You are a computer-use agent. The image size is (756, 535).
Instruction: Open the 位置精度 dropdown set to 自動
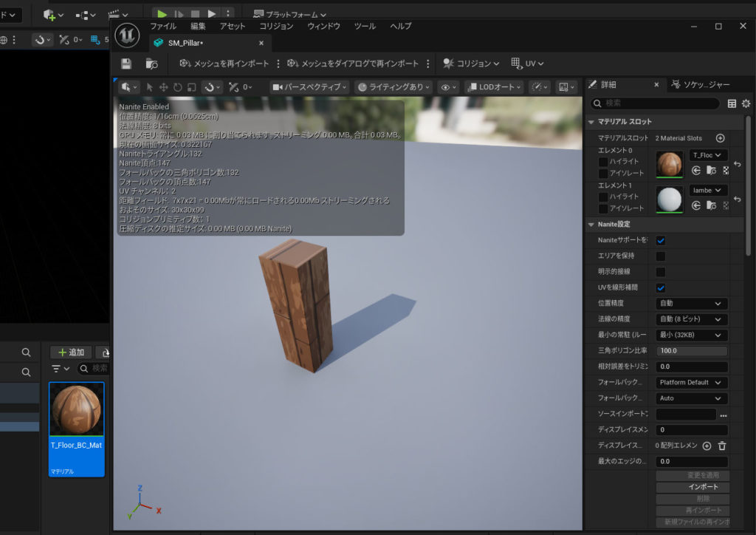point(691,304)
